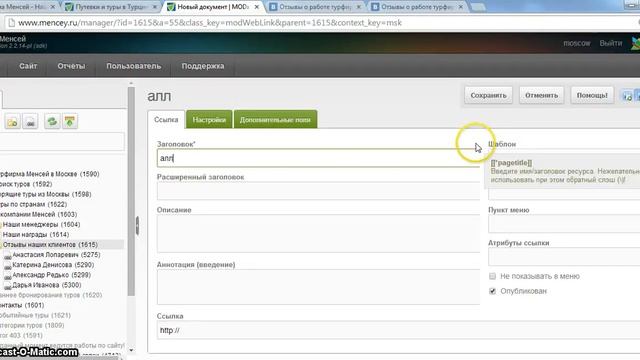Click the browser address bar URL
The height and width of the screenshot is (360, 640).
tap(210, 23)
